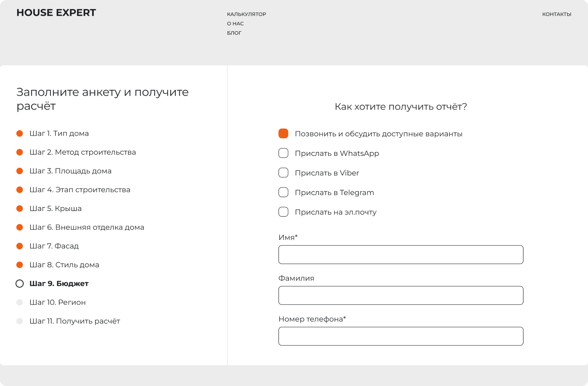Image resolution: width=588 pixels, height=386 pixels.
Task: Click the grey dot beside Шаг 11
Action: 20,321
